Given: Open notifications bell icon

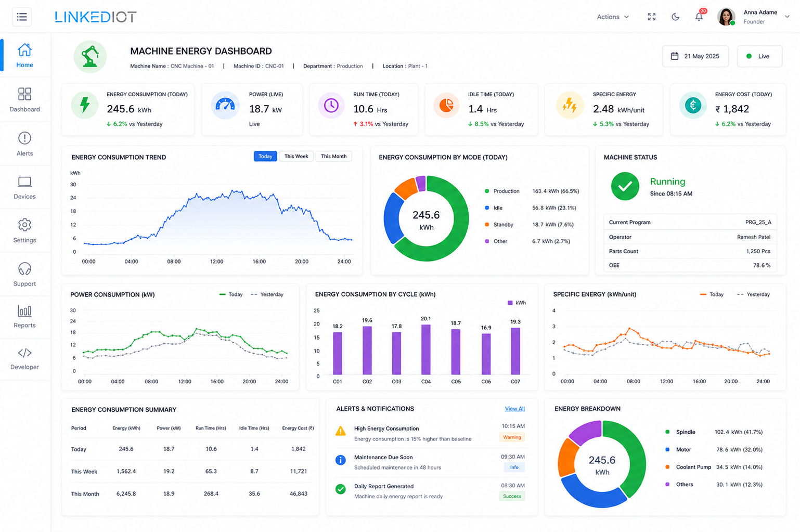Looking at the screenshot, I should (699, 17).
